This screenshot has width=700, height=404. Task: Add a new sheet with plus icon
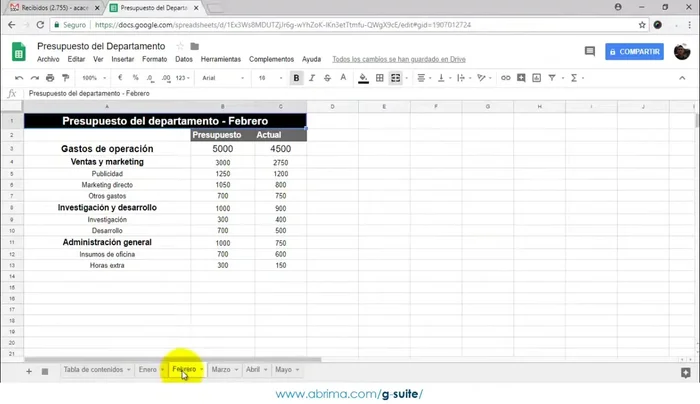coord(28,371)
